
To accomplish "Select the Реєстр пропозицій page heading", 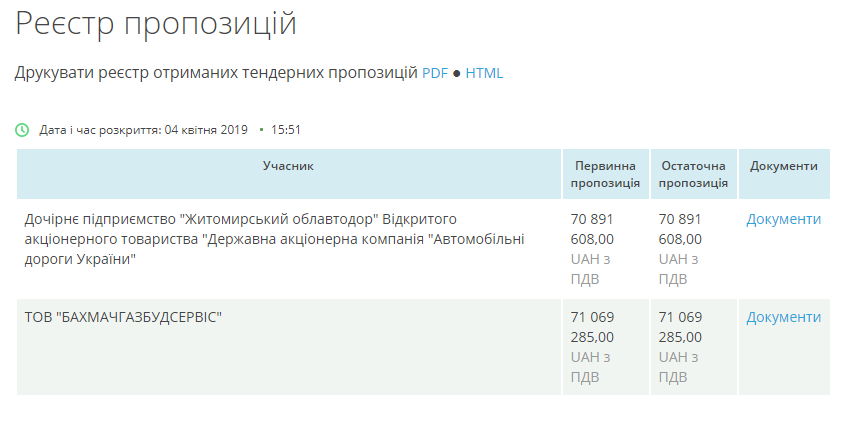I will [156, 24].
